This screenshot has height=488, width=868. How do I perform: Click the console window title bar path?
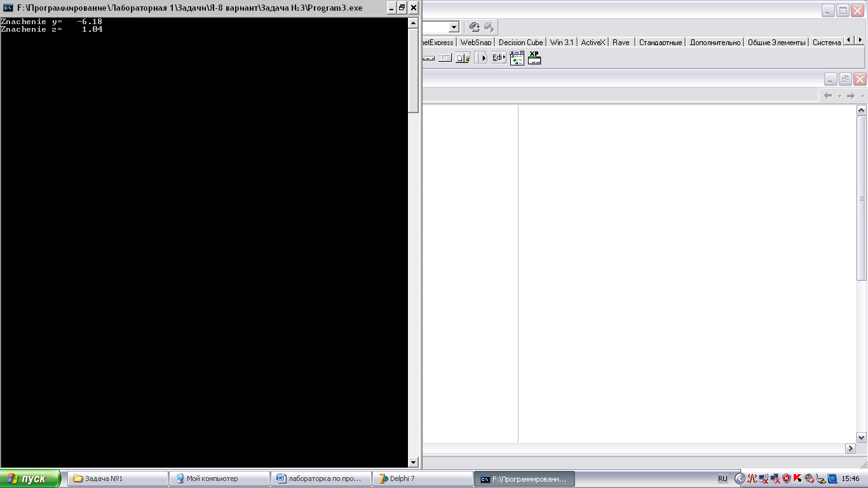tap(190, 8)
